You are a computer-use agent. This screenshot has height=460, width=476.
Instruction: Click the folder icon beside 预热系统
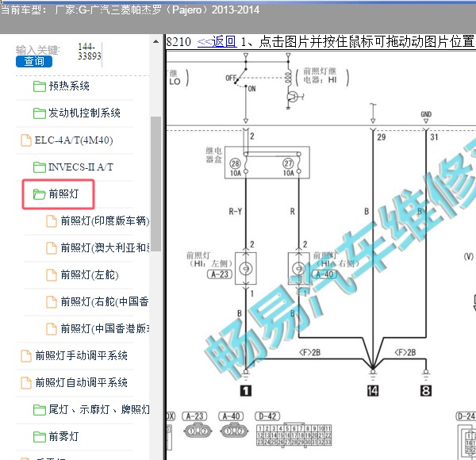(x=40, y=86)
